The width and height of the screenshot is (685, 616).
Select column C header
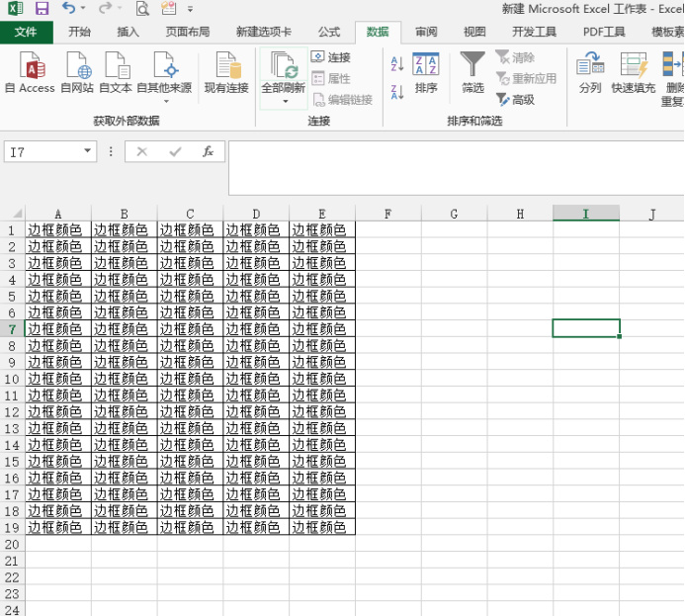190,214
